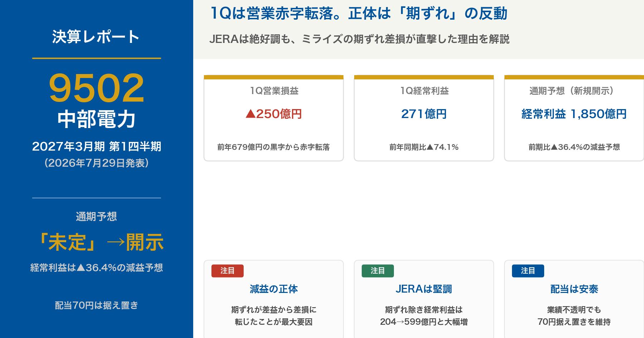Click the (2026年7月29日発表) date text
The height and width of the screenshot is (338, 644).
[x=97, y=163]
